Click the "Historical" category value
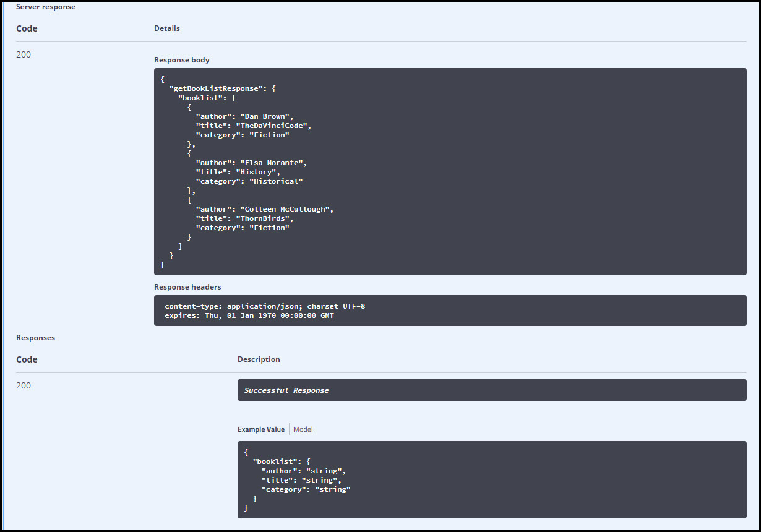This screenshot has height=532, width=761. pos(276,181)
